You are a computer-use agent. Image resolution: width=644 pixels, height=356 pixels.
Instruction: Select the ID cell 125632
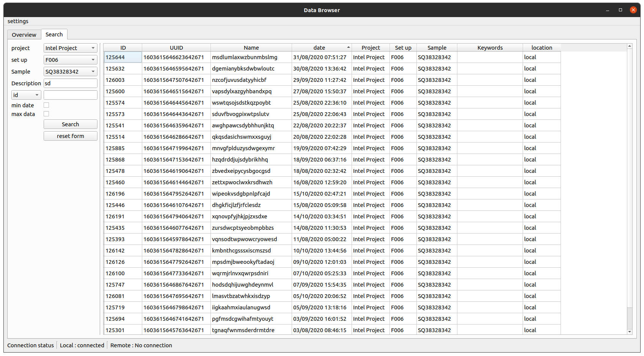pos(123,69)
